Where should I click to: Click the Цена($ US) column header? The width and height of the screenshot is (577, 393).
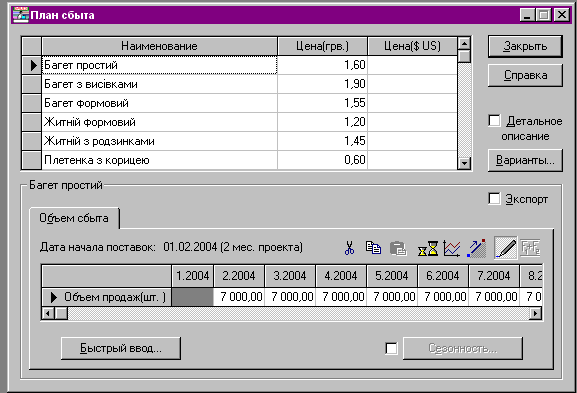coord(413,46)
